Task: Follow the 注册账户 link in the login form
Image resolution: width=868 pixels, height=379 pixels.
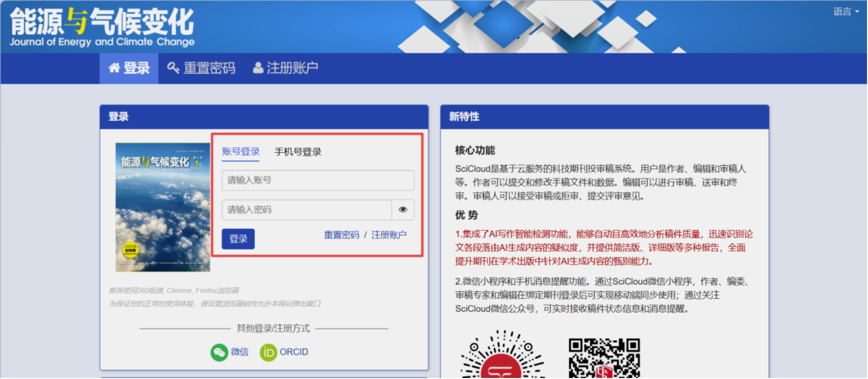Action: coord(389,235)
